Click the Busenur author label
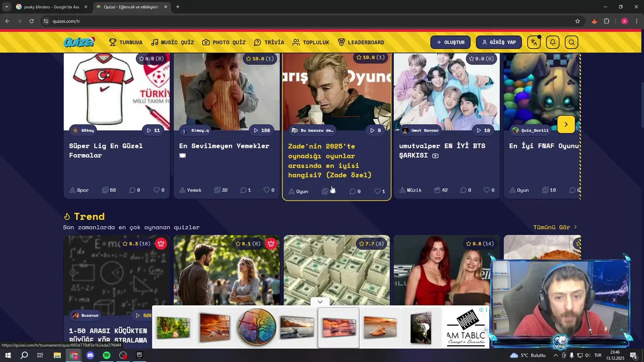This screenshot has width=644, height=362. coord(86,315)
